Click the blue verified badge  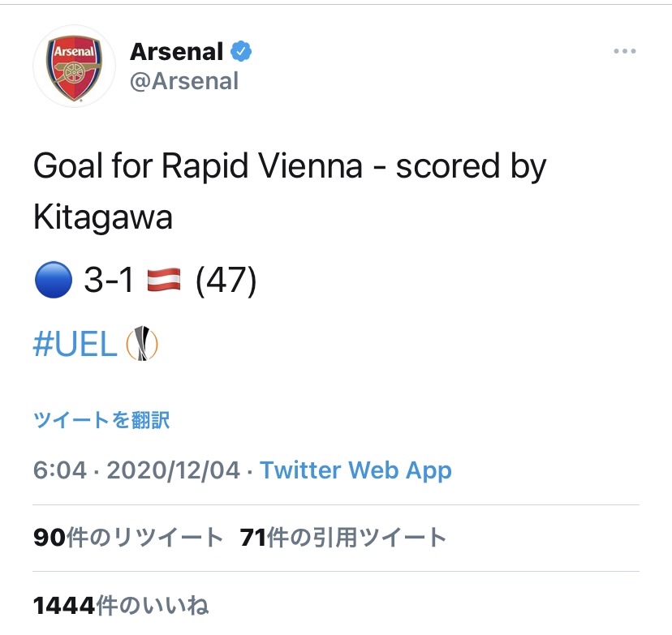[x=241, y=52]
